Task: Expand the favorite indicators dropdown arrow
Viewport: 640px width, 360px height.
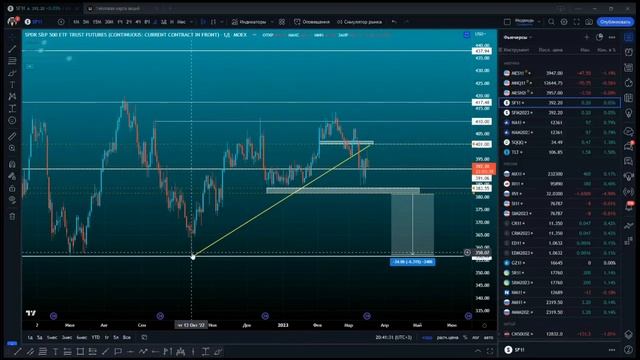Action: pyautogui.click(x=272, y=22)
